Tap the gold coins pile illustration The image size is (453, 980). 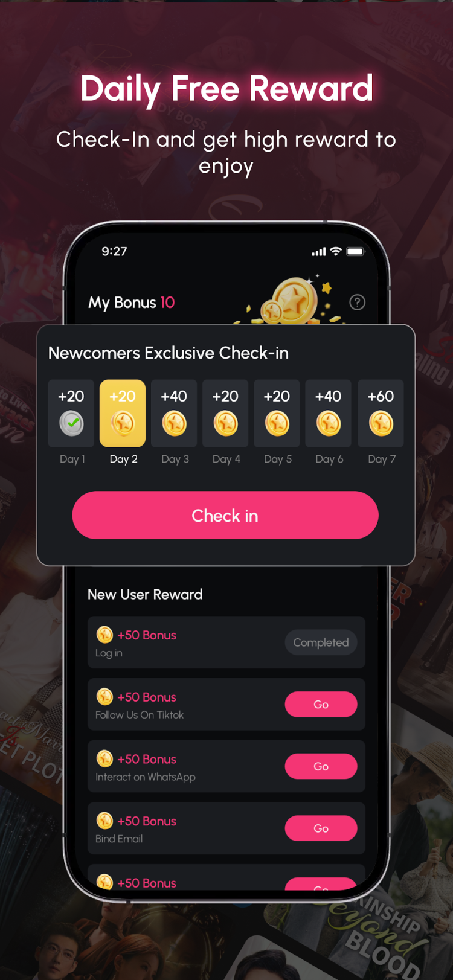[290, 300]
